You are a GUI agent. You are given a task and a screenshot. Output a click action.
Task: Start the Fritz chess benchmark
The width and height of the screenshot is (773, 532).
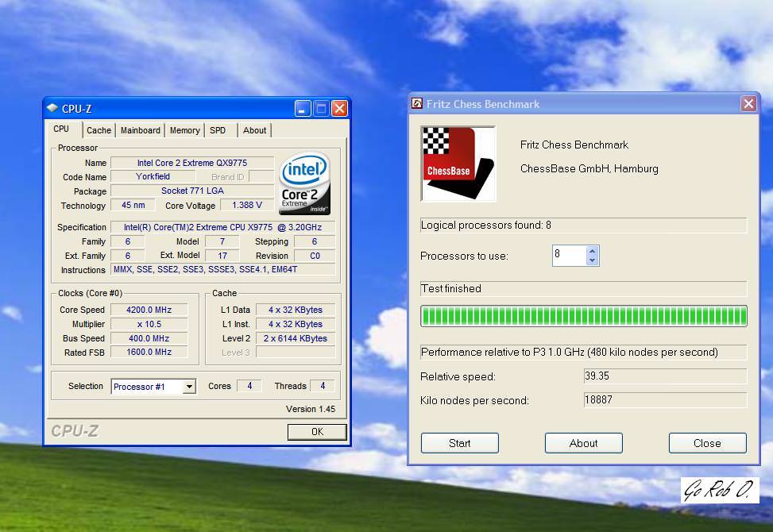[459, 443]
